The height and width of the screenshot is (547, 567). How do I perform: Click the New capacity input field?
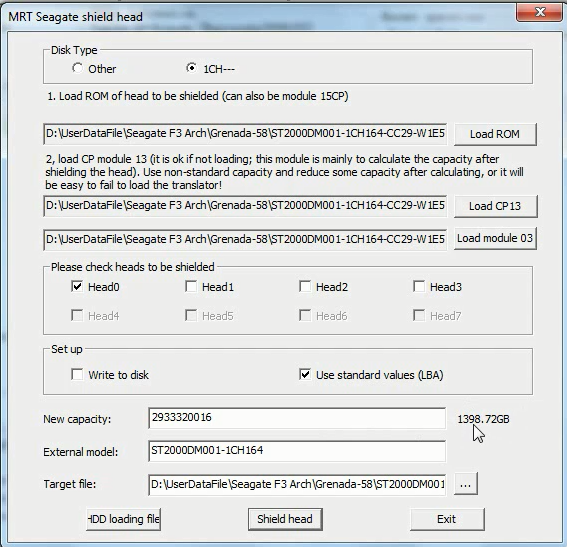297,418
